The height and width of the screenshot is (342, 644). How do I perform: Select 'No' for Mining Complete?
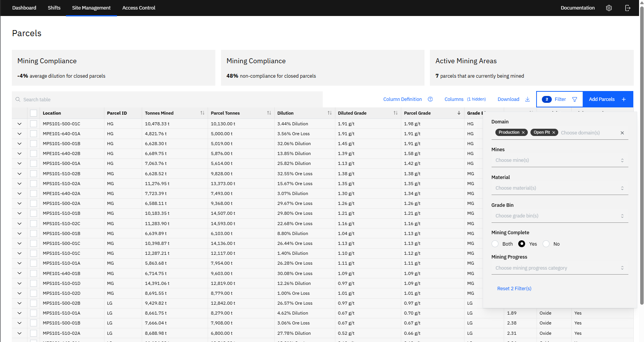point(546,244)
